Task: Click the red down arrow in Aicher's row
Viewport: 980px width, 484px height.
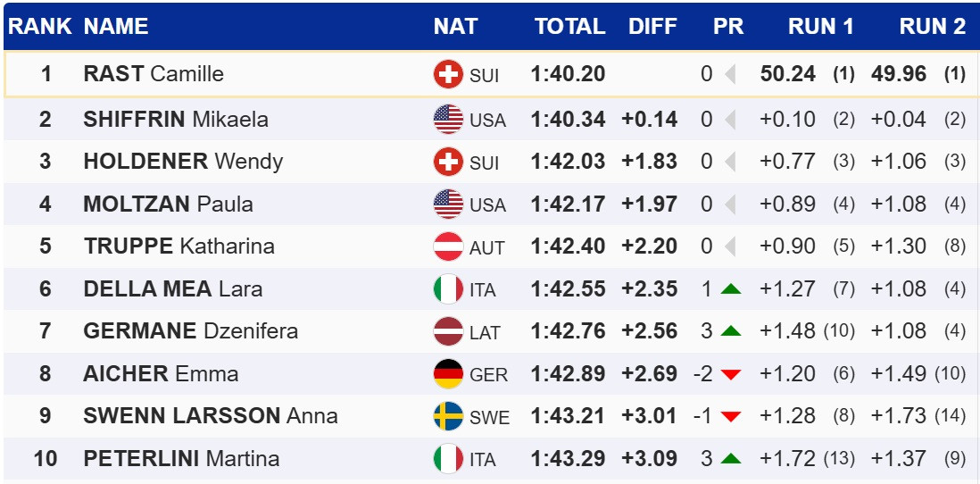Action: [731, 374]
